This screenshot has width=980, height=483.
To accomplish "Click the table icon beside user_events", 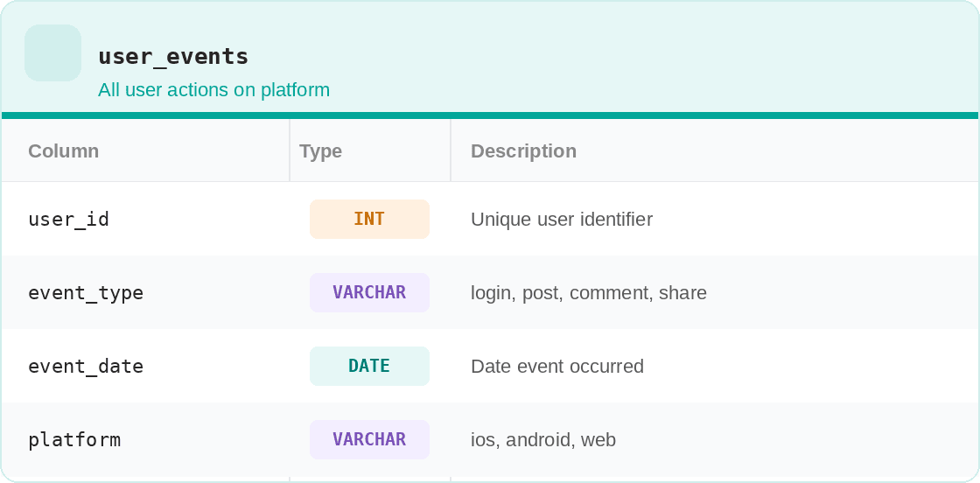I will click(x=53, y=53).
